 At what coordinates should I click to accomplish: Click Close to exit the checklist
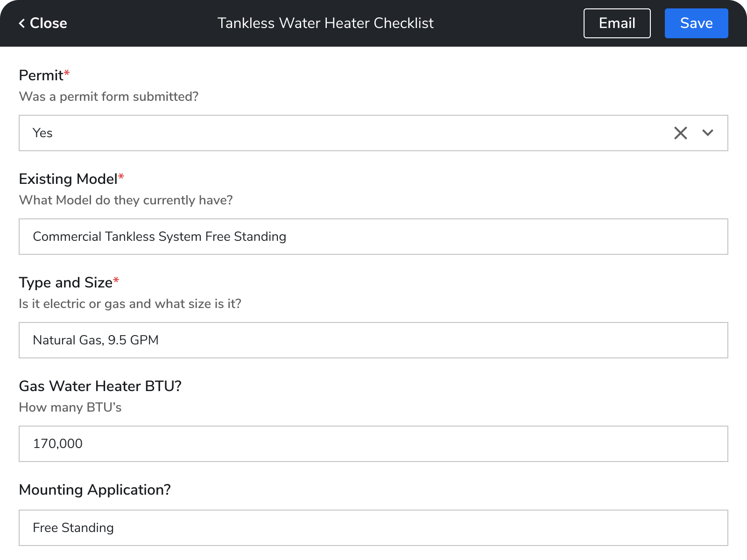click(44, 23)
